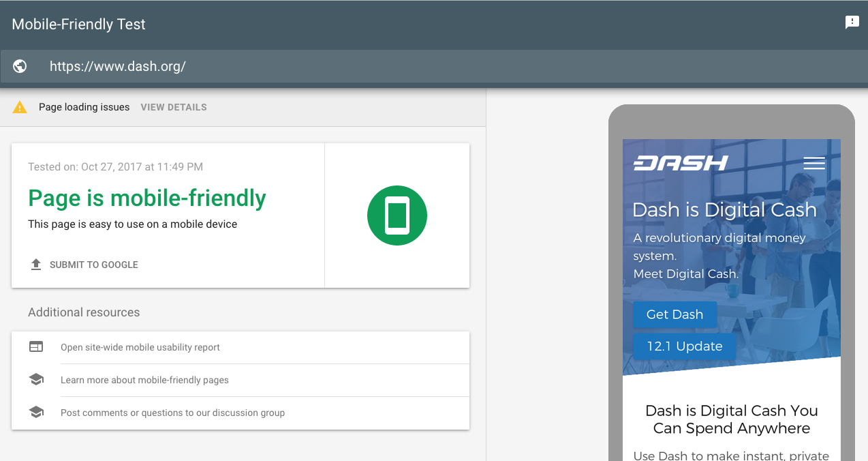Click 'Dash is Digital Cash' headline in preview
The image size is (868, 461).
pos(724,210)
